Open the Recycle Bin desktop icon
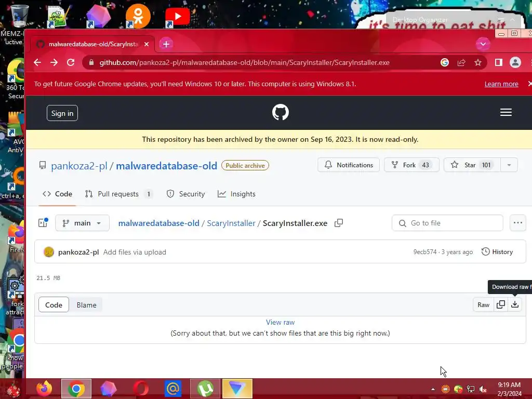 [19, 16]
